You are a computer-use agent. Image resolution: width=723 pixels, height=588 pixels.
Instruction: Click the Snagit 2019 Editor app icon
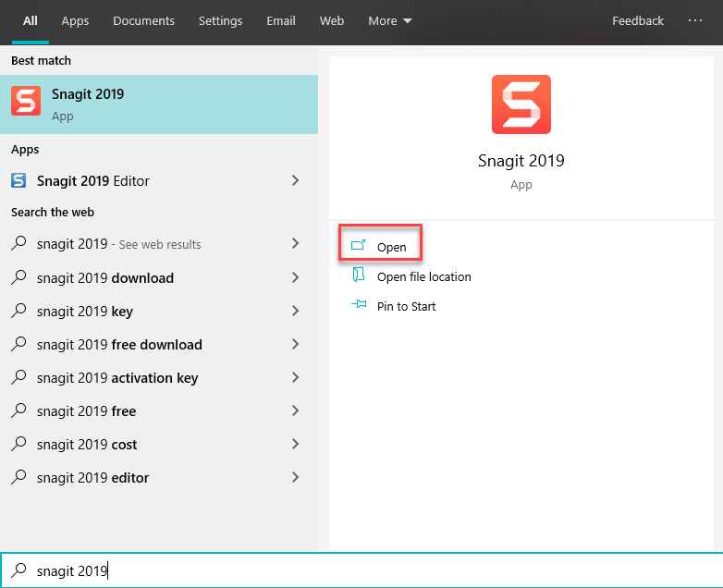(18, 181)
